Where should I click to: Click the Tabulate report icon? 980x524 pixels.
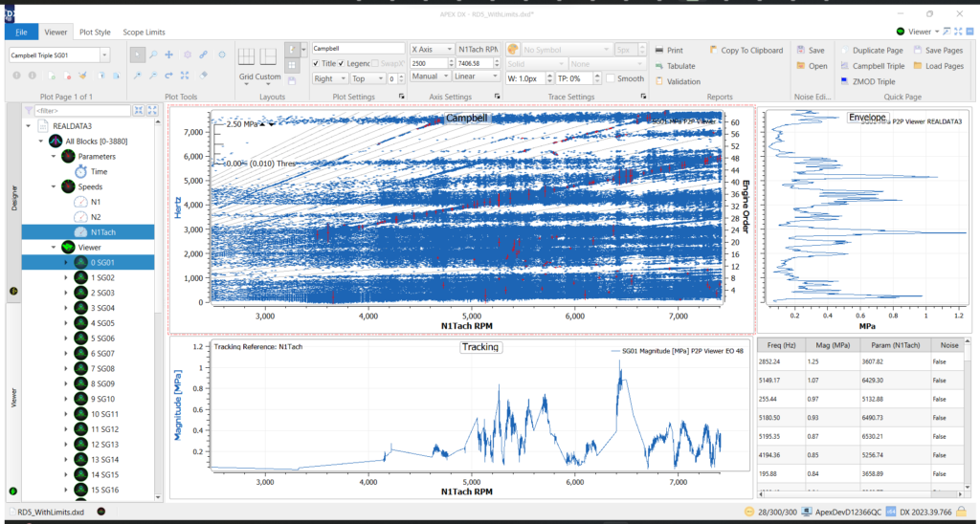click(x=661, y=66)
